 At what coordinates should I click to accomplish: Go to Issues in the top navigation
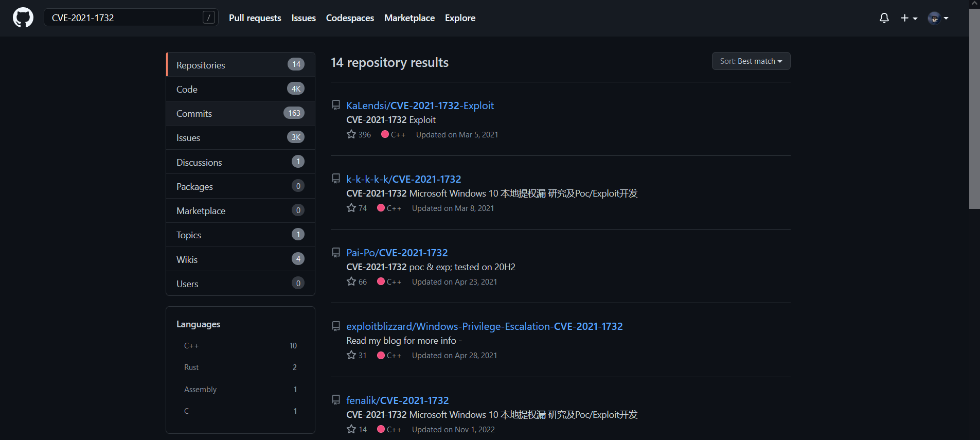pos(304,18)
